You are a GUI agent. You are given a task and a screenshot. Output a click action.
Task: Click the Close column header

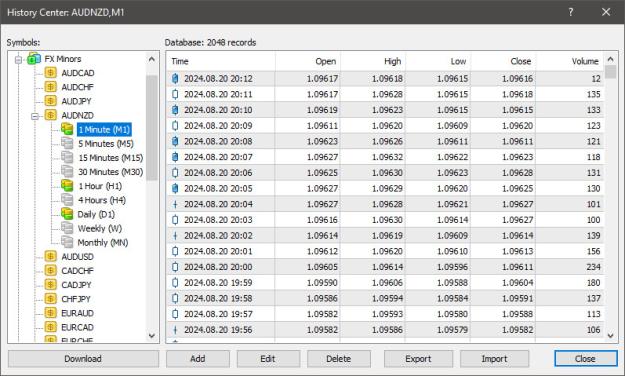click(503, 61)
